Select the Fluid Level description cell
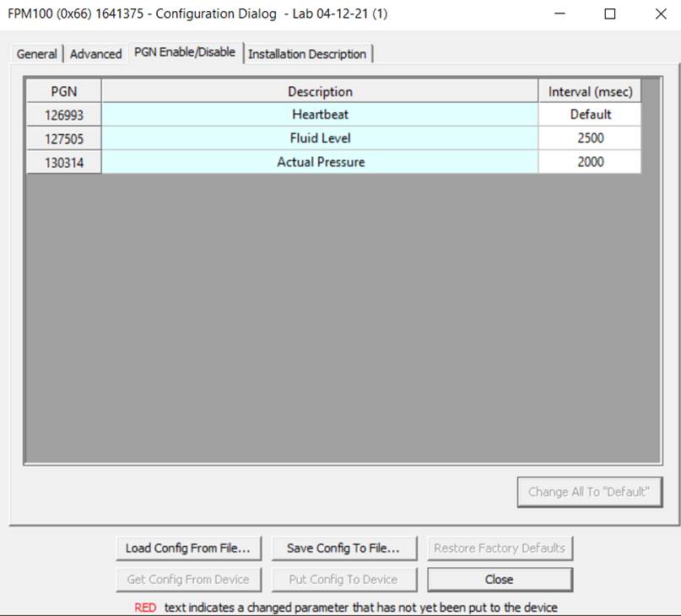Screen dimensions: 681x616 [320, 138]
